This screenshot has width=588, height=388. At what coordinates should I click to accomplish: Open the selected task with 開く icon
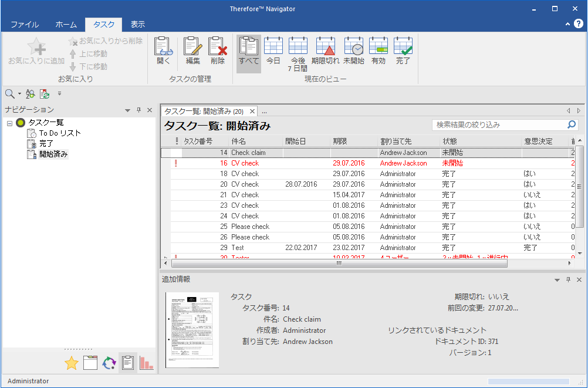click(x=164, y=51)
